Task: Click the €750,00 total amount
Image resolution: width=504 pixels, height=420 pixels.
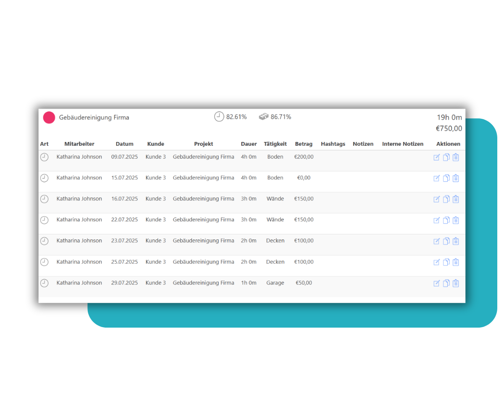Action: [x=449, y=129]
